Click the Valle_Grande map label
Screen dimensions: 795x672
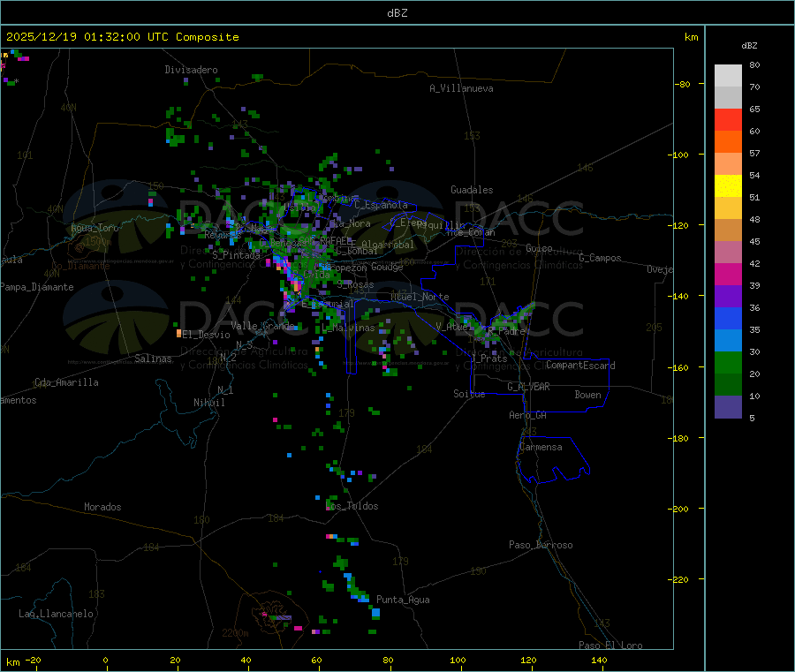262,326
